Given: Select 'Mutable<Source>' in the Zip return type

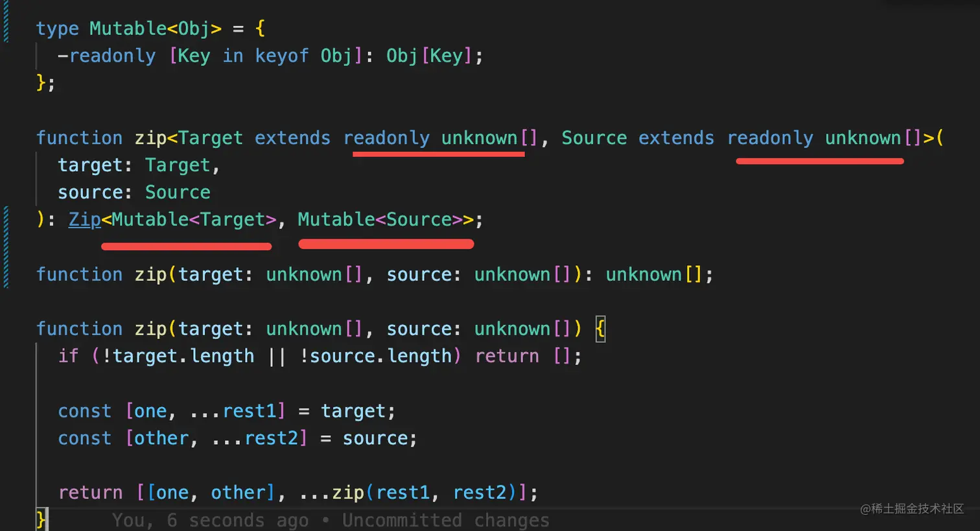Looking at the screenshot, I should pos(380,220).
